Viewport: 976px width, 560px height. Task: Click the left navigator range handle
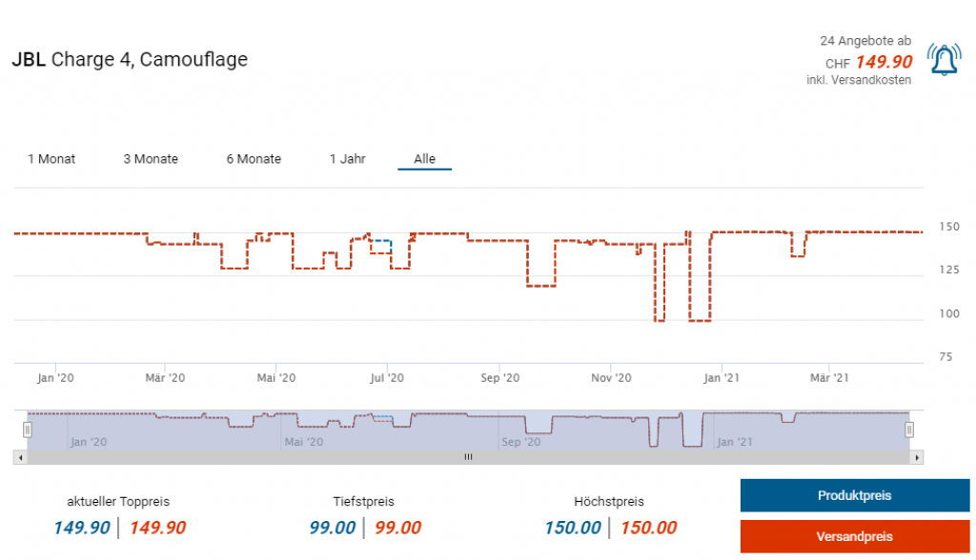pos(28,430)
